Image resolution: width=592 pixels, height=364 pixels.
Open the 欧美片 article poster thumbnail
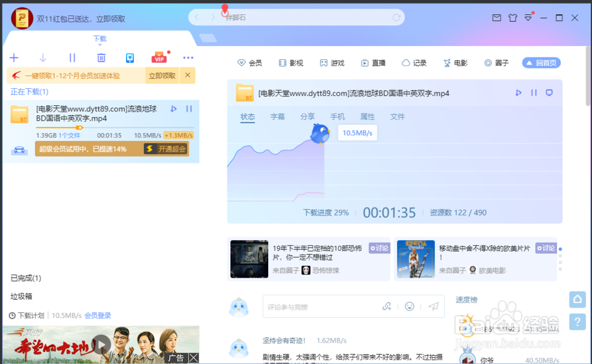(416, 259)
